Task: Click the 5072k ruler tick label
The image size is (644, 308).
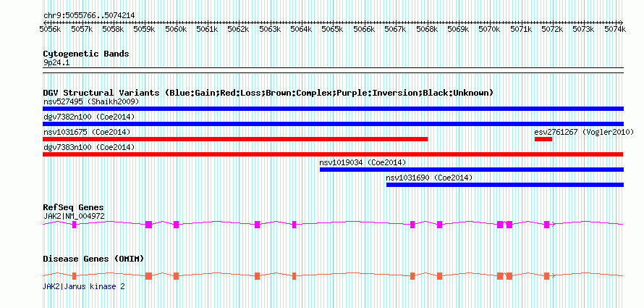Action: [553, 29]
